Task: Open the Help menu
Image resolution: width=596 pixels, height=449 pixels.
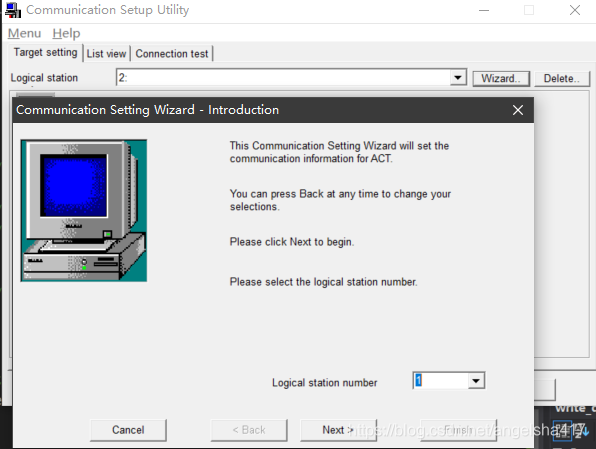Action: click(x=66, y=33)
